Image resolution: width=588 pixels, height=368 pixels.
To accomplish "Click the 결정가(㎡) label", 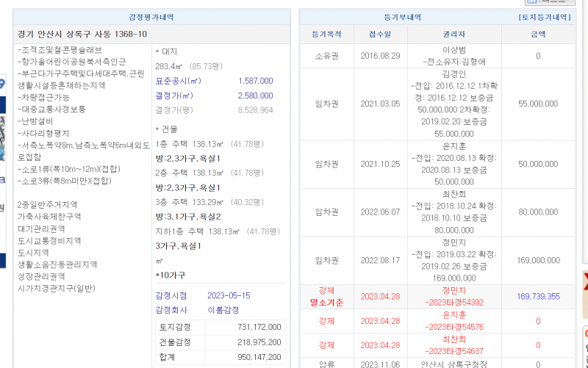I will (174, 95).
